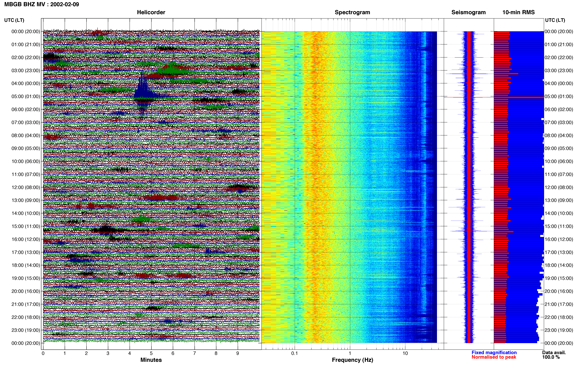Click the 'Normalised to peak' legend text
The image size is (588, 368).
pos(494,357)
